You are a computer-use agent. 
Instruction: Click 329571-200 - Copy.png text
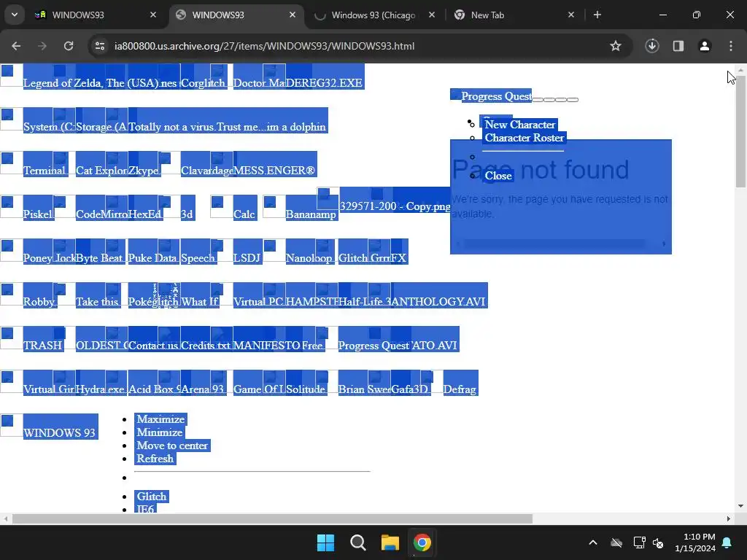click(395, 206)
